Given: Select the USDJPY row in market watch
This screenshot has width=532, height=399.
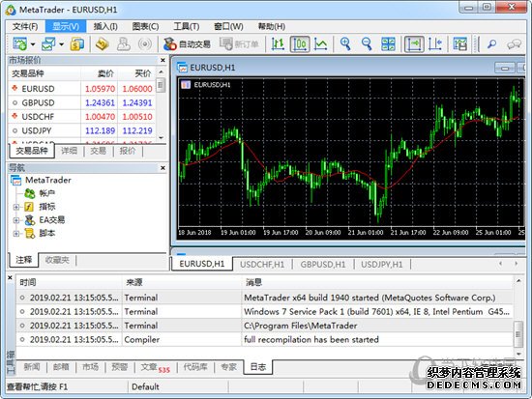Looking at the screenshot, I should click(82, 130).
